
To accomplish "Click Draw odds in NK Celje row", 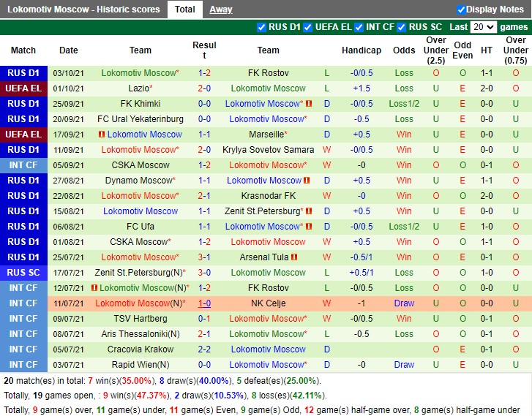I will 404,303.
